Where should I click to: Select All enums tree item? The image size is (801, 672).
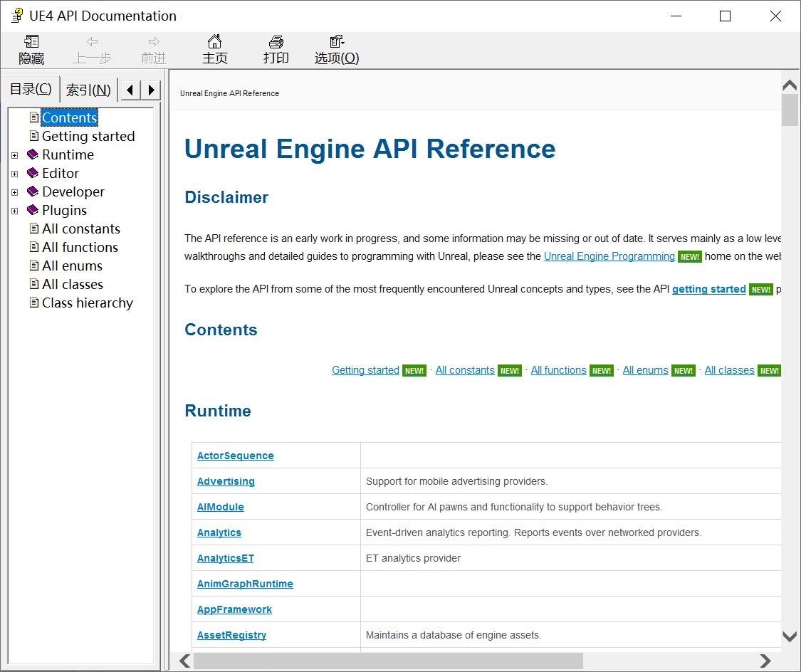tap(72, 266)
